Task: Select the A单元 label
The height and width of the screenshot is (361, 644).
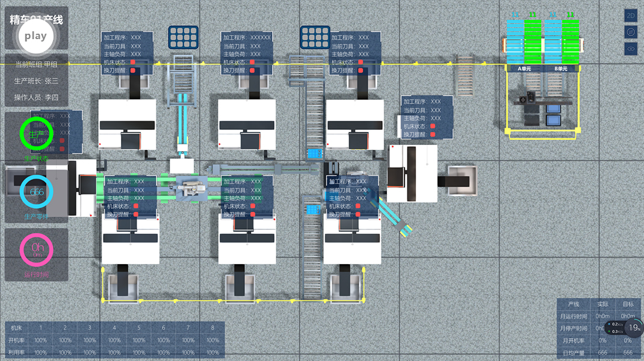Action: (524, 69)
